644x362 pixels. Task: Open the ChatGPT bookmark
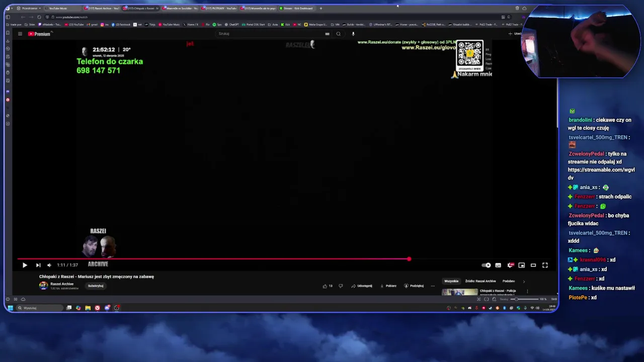[231, 25]
